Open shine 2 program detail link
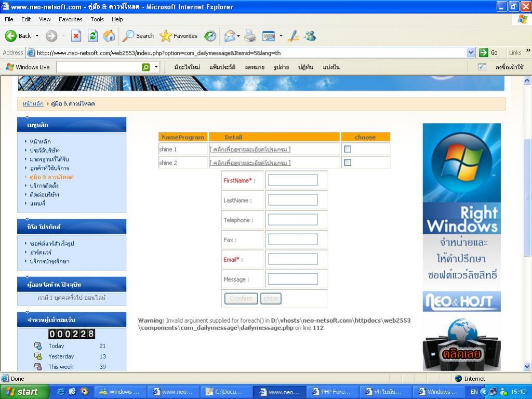Viewport: 532px width, 399px height. click(250, 163)
